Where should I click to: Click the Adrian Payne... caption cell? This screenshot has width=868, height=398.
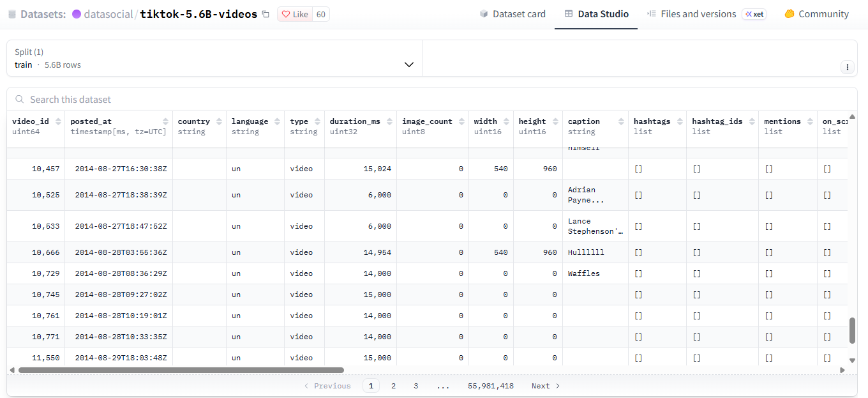595,195
